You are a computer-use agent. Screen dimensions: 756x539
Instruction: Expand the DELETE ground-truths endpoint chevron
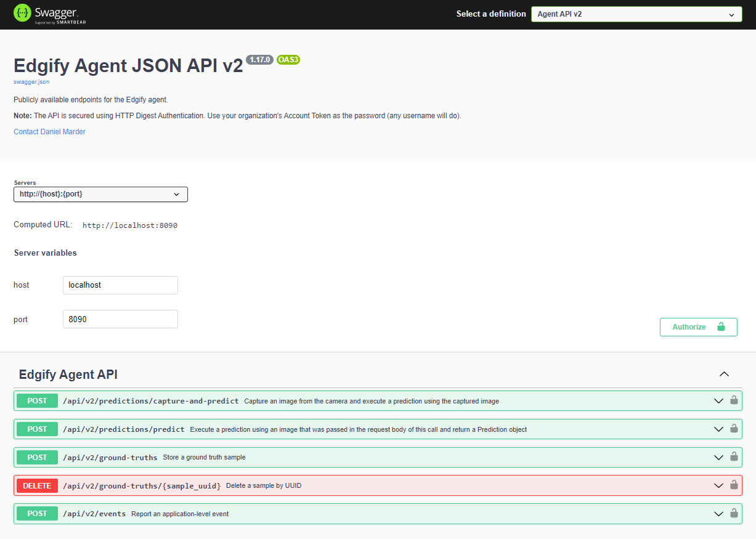point(718,485)
